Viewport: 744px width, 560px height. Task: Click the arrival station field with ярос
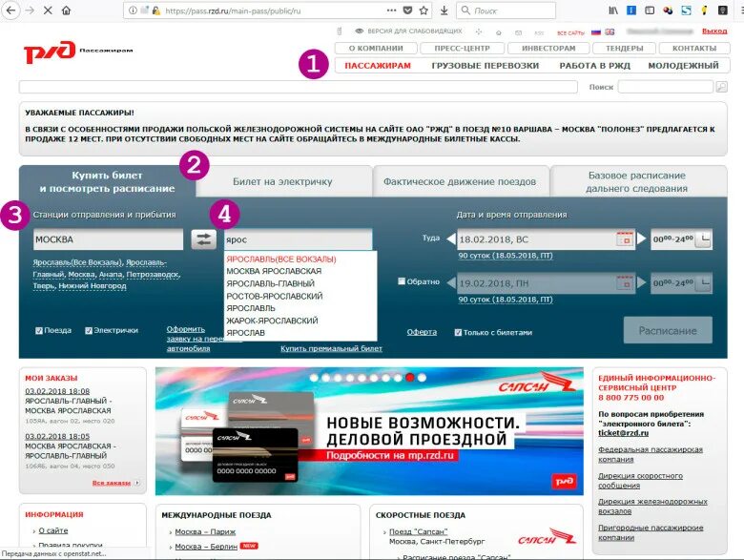[x=298, y=239]
